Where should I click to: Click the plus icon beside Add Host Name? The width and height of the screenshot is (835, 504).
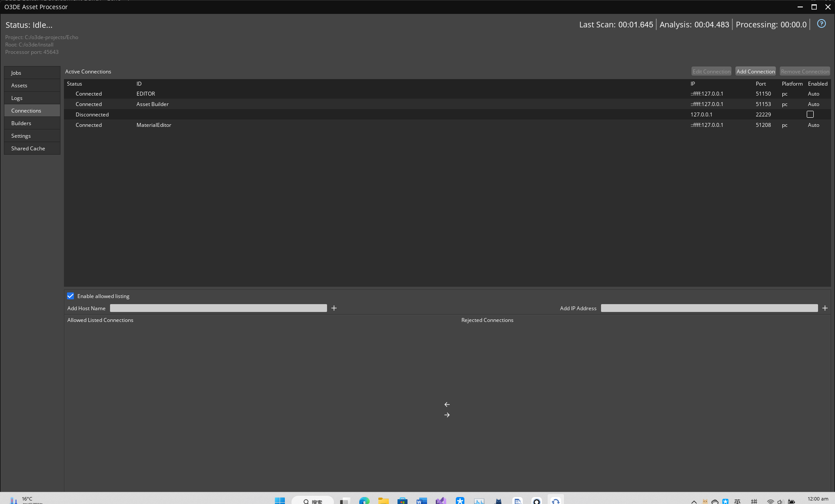[x=334, y=308]
